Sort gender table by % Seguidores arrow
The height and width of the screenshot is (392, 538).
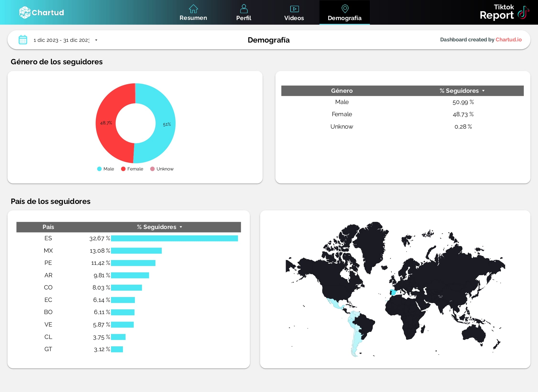483,91
